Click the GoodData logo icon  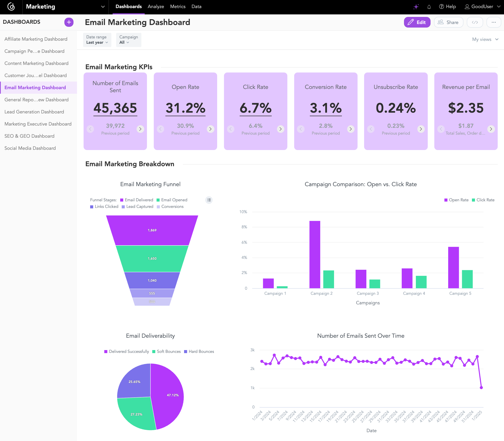11,7
